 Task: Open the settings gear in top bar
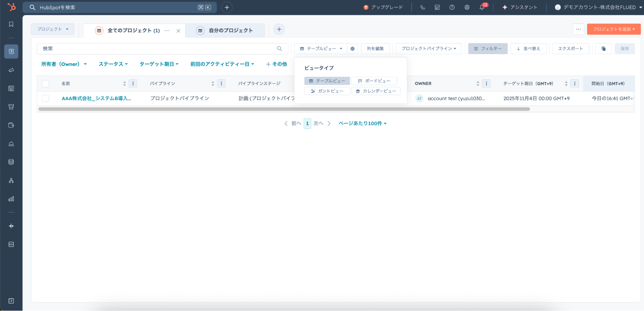[467, 7]
